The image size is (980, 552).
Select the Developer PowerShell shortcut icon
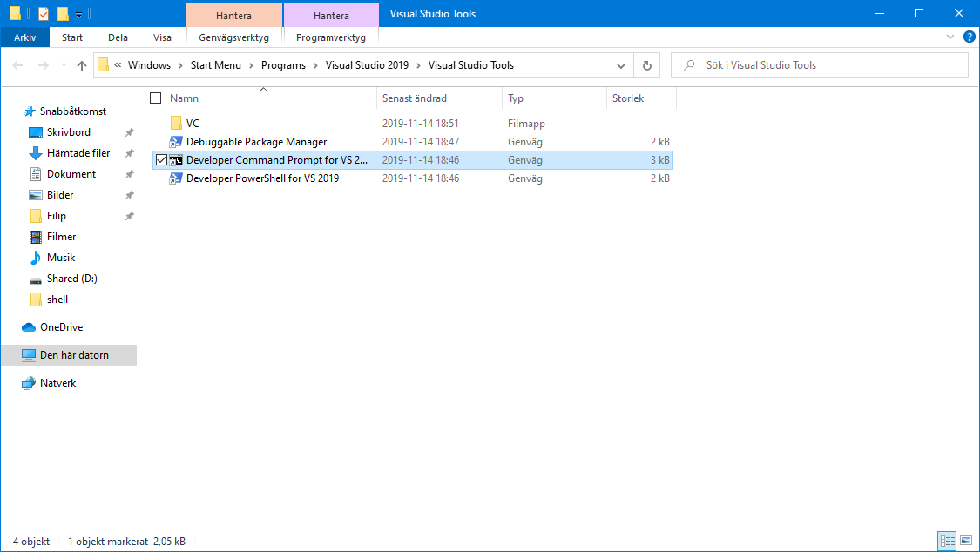click(176, 178)
